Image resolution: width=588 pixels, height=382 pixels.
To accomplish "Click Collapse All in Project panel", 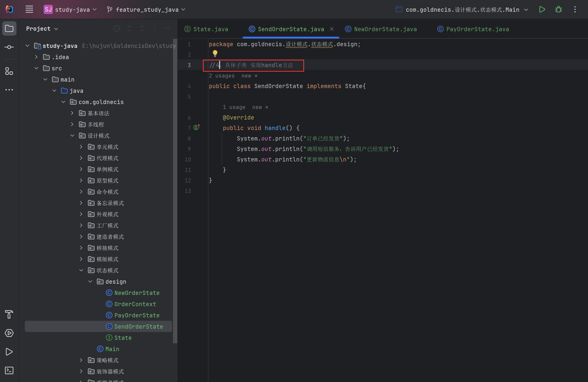I will coord(142,29).
